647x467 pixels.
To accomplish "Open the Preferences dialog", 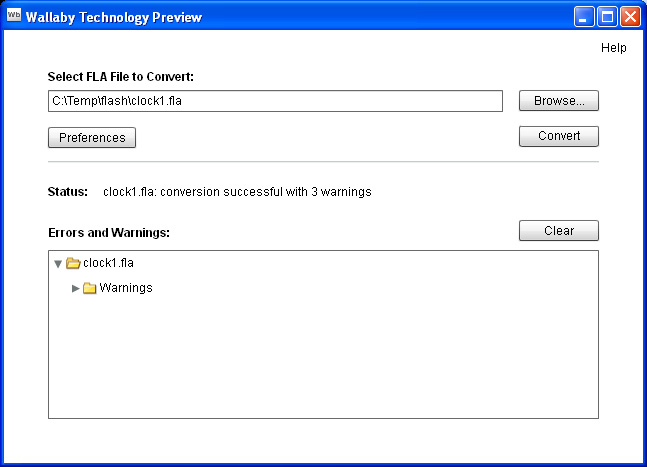I will pyautogui.click(x=92, y=137).
